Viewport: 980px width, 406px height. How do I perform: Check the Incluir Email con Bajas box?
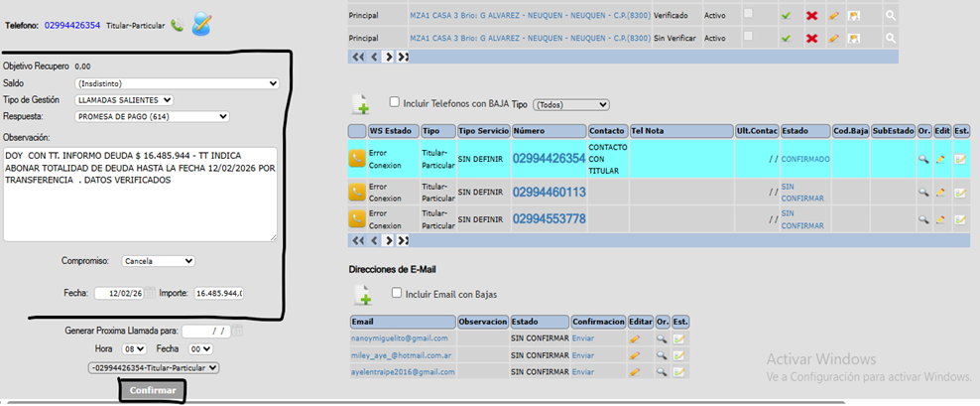(397, 293)
